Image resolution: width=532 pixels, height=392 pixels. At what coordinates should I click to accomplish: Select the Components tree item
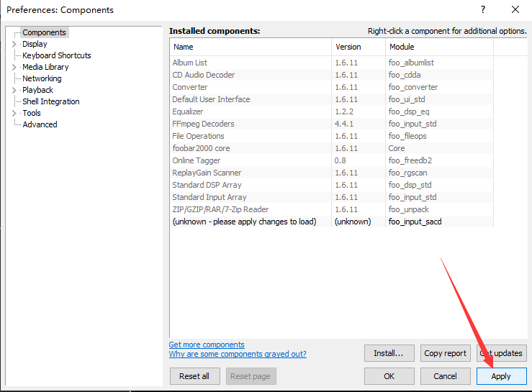[44, 32]
